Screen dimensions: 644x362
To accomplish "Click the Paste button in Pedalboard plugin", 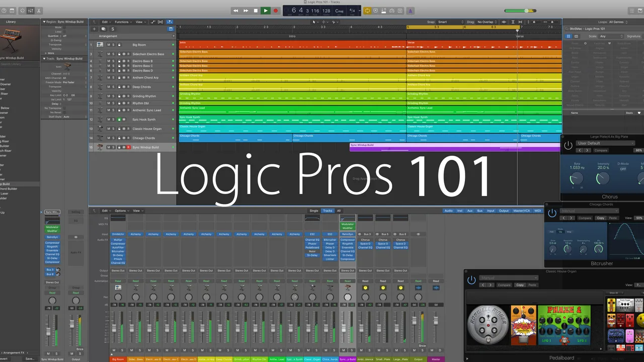I will (532, 285).
